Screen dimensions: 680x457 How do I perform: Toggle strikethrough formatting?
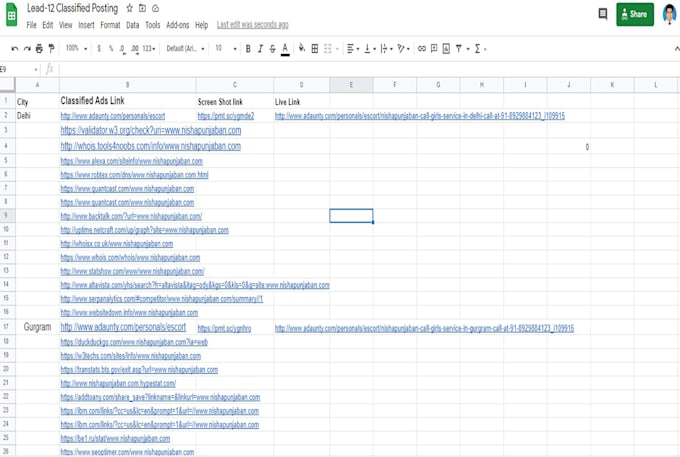272,49
